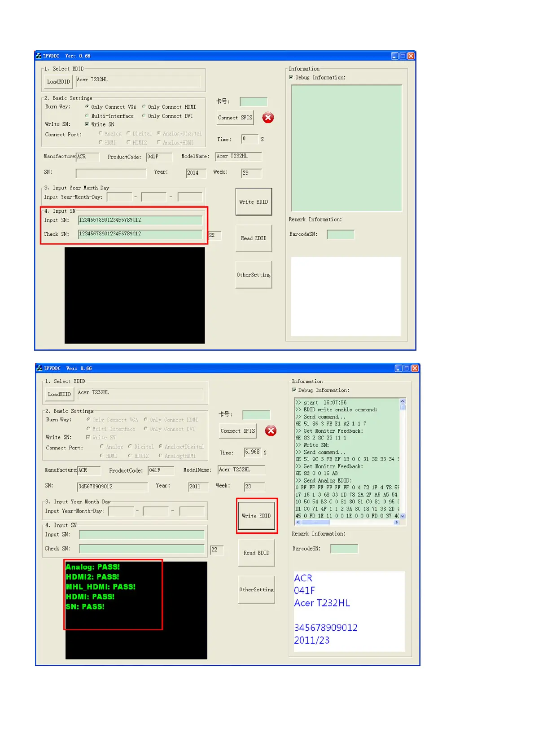Select Only Connect VGA in upper window

pos(110,107)
